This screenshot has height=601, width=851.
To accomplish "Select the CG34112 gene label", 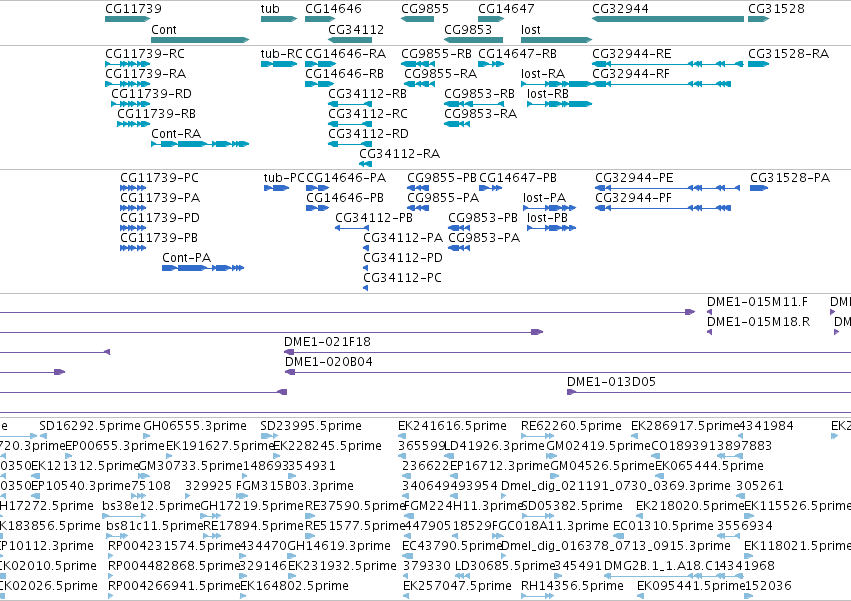I will (356, 30).
